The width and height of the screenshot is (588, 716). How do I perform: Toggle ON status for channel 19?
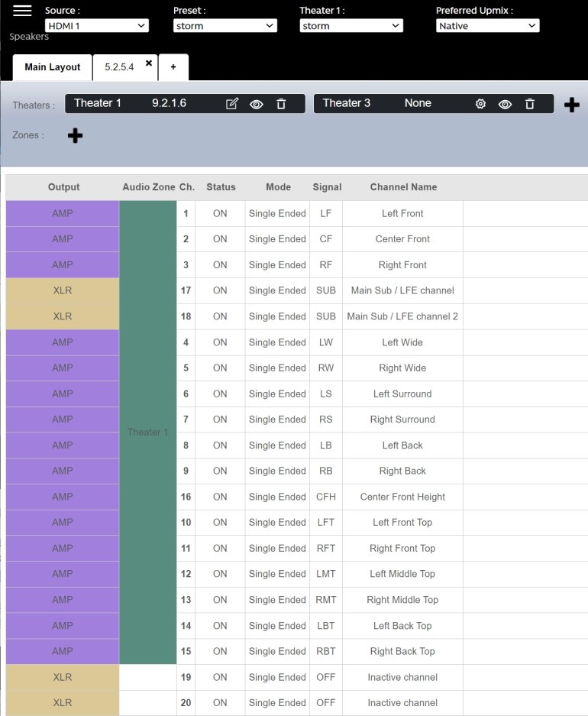pyautogui.click(x=220, y=677)
